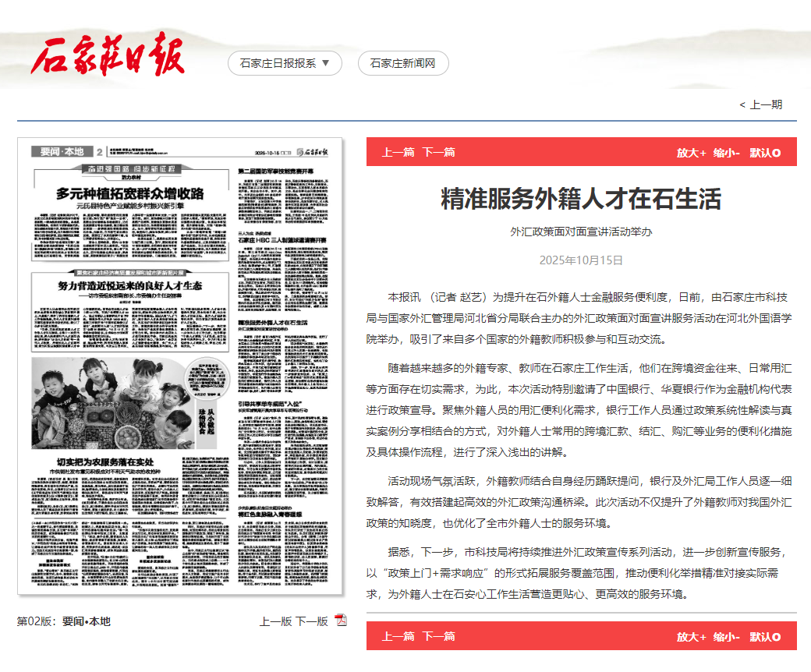Viewport: 811px width, 672px height.
Task: Click the 石家庄日报 masthead logo
Action: [109, 55]
